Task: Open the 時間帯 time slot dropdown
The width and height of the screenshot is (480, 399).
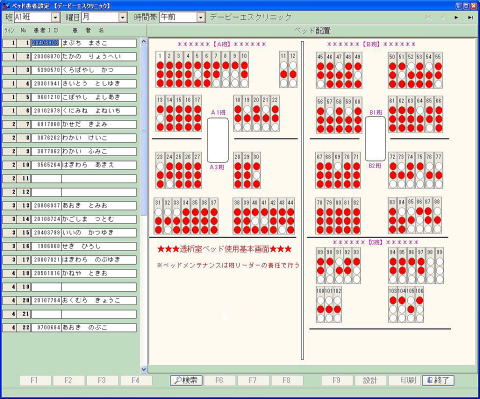Action: click(201, 17)
